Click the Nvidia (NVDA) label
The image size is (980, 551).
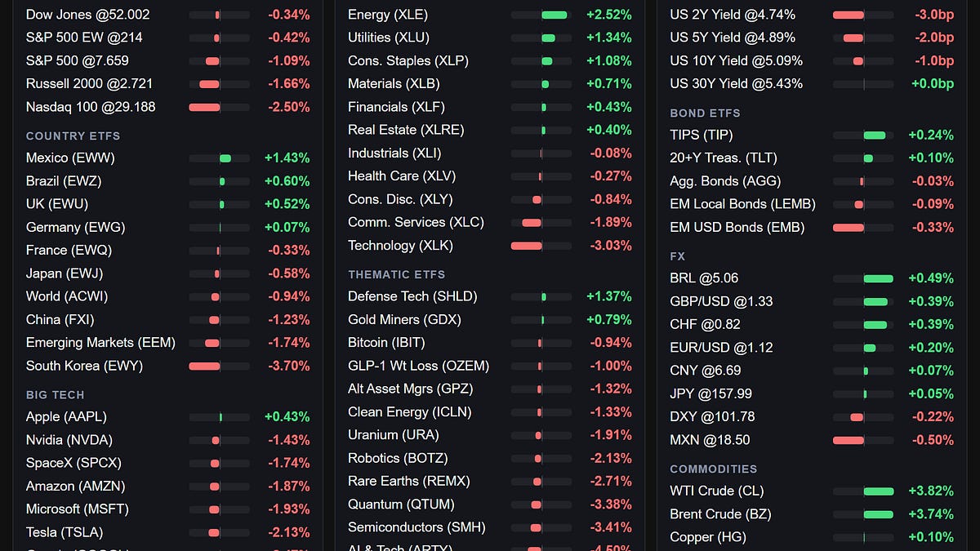pyautogui.click(x=69, y=440)
